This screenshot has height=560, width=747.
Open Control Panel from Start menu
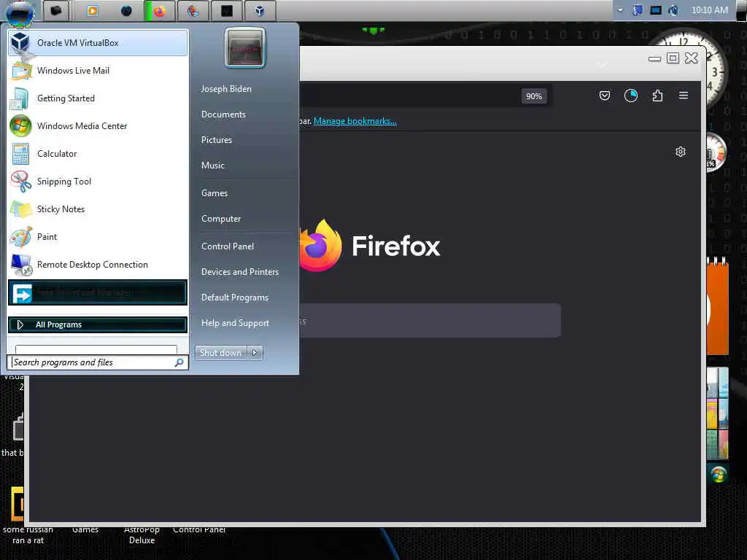pyautogui.click(x=228, y=246)
